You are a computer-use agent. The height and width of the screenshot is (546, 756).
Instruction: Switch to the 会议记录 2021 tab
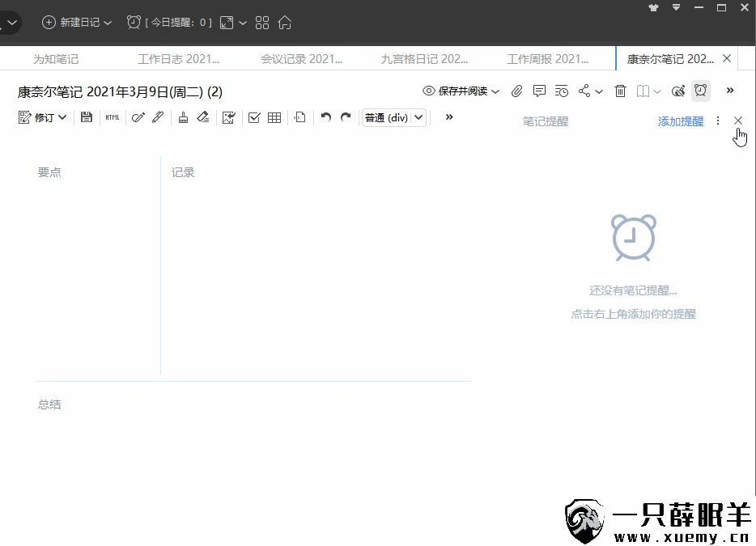[301, 59]
